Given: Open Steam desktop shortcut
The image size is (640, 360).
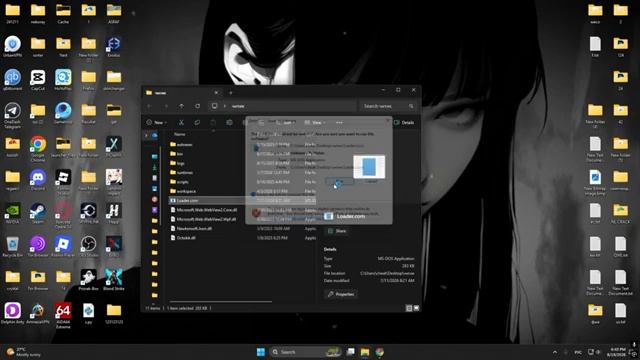Looking at the screenshot, I should (x=38, y=213).
